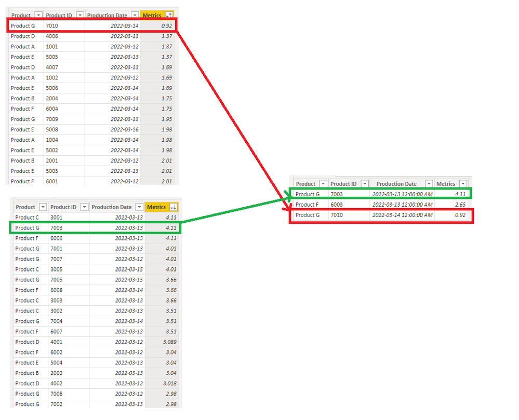This screenshot has height=420, width=519.
Task: Click Product ID cell 5003
Action: pos(52,171)
